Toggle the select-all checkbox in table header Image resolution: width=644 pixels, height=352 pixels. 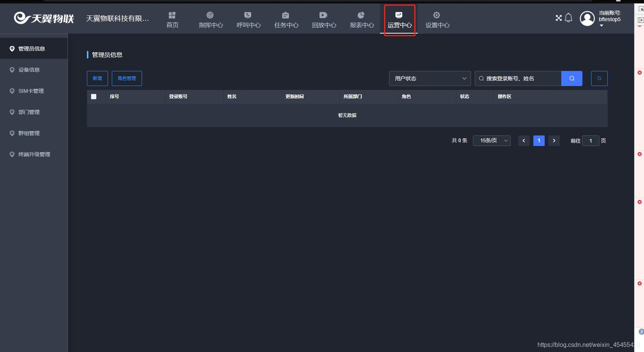click(x=94, y=97)
